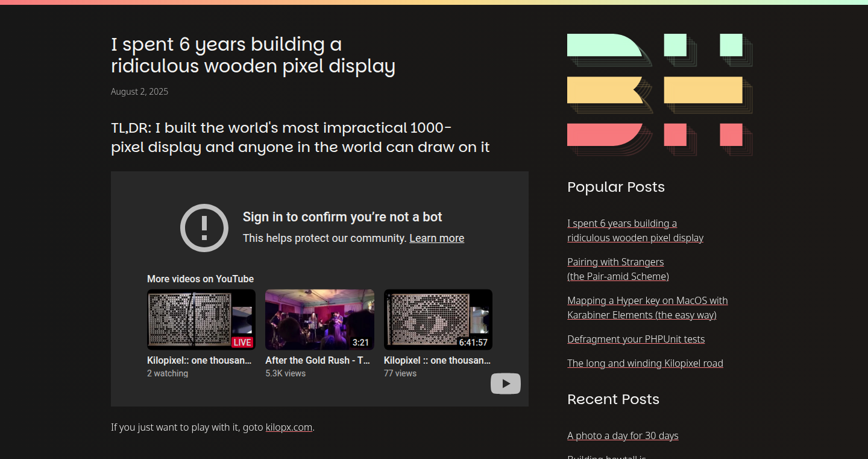
Task: Click the 'Popular Posts' heading
Action: pos(616,187)
